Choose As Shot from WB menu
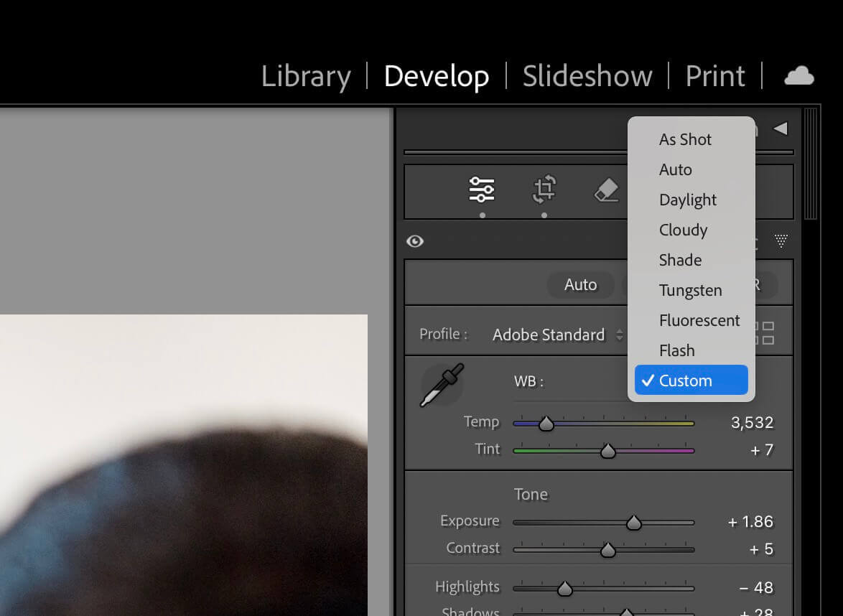Viewport: 843px width, 616px height. [x=685, y=139]
